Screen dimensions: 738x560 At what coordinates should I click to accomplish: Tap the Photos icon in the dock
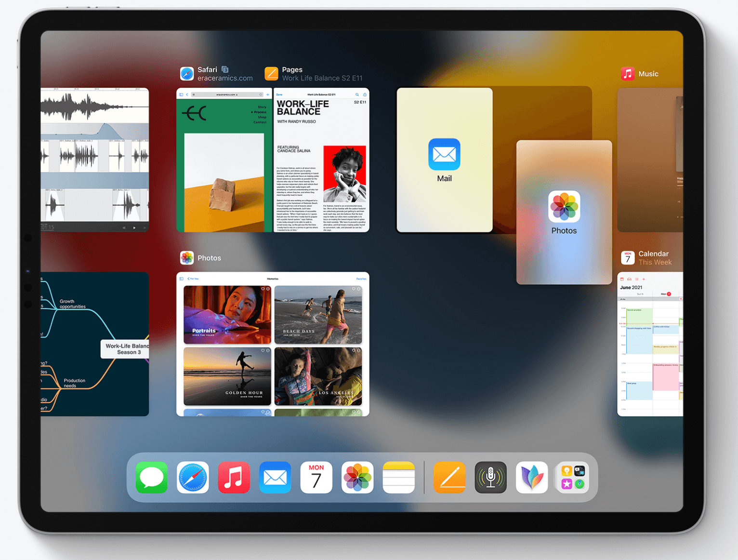point(357,477)
